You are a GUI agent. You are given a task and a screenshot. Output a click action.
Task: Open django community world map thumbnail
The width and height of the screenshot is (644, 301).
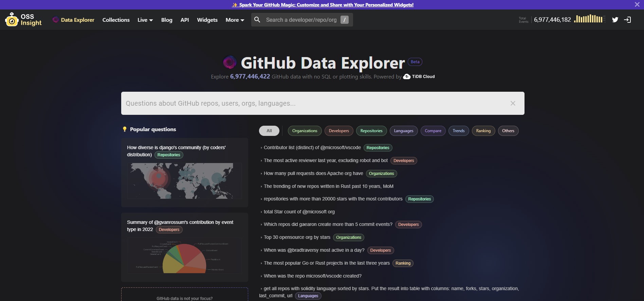(x=185, y=181)
